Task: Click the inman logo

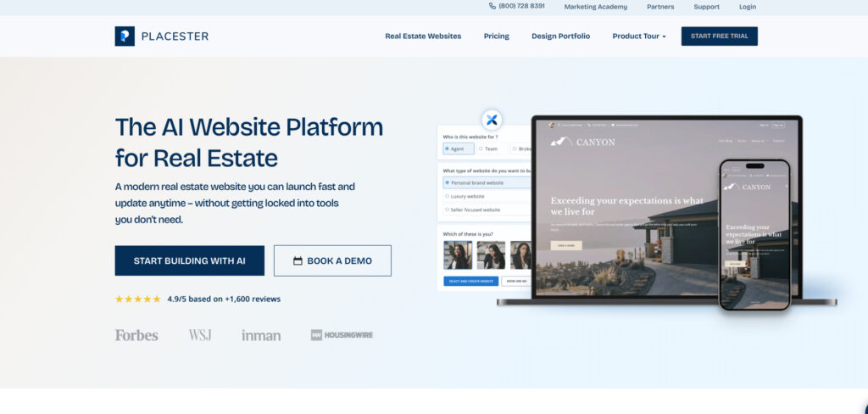Action: coord(261,335)
